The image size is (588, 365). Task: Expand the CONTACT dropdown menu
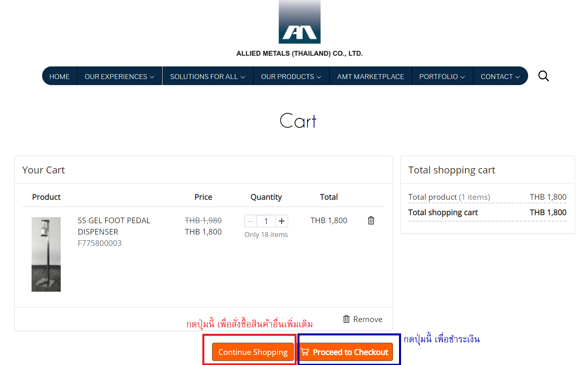[501, 76]
